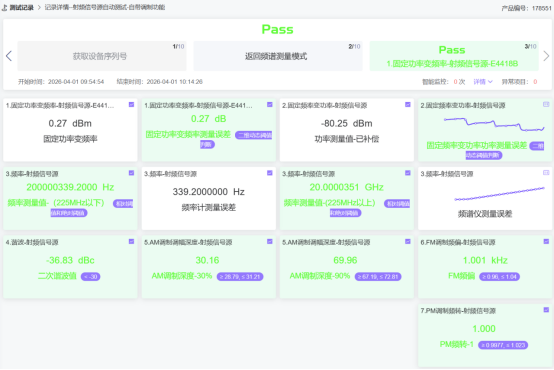Viewport: 554px width, 370px height.
Task: Click chart icon on 频谱仪测量误差 card
Action: (x=546, y=173)
